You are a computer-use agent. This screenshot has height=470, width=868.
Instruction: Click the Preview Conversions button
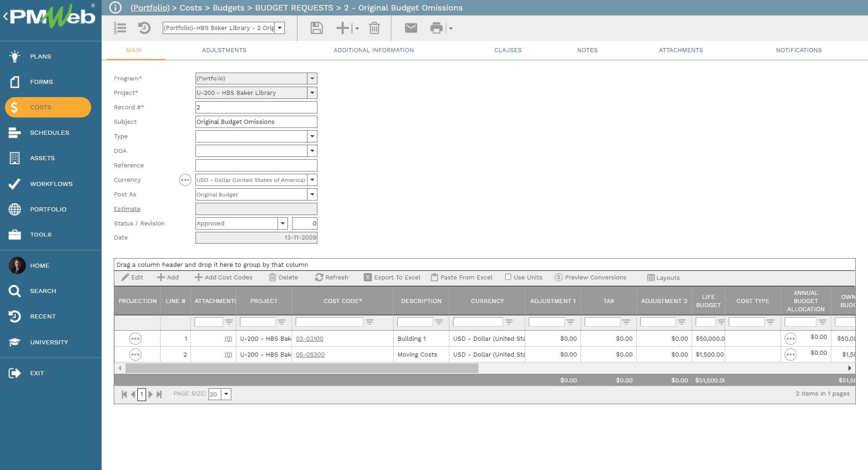point(590,277)
